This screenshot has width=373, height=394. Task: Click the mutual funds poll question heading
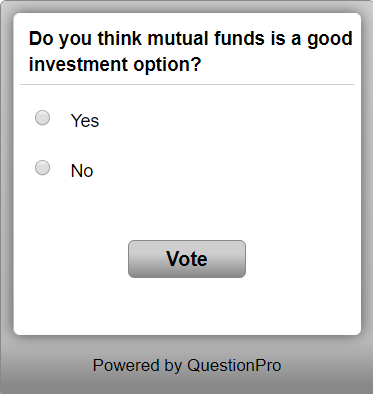pos(191,51)
